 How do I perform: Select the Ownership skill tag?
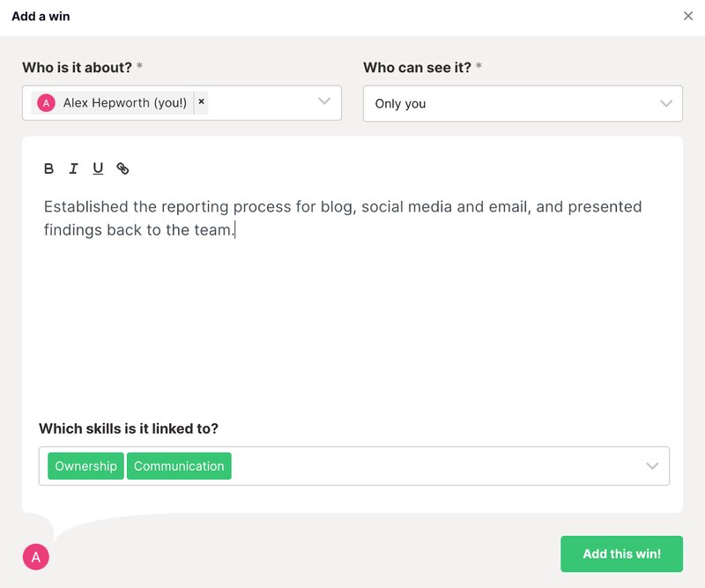click(85, 466)
